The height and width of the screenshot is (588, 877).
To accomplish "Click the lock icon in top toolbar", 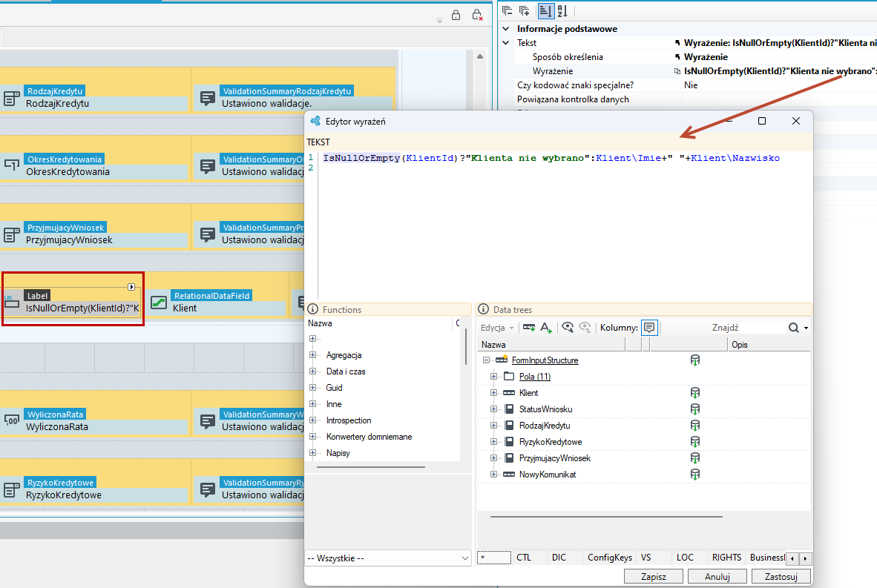I will [456, 15].
